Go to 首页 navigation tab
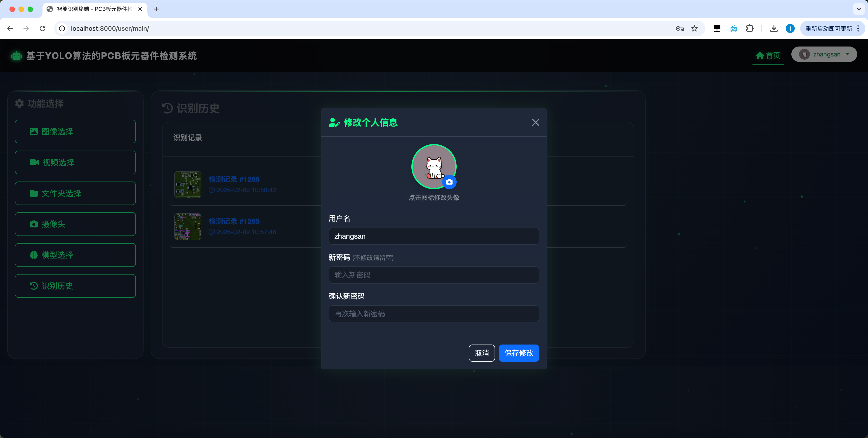The image size is (868, 438). [x=768, y=55]
